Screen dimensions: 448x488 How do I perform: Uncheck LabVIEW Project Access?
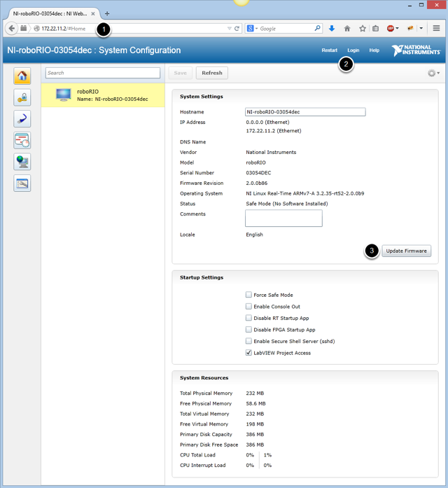click(x=248, y=353)
